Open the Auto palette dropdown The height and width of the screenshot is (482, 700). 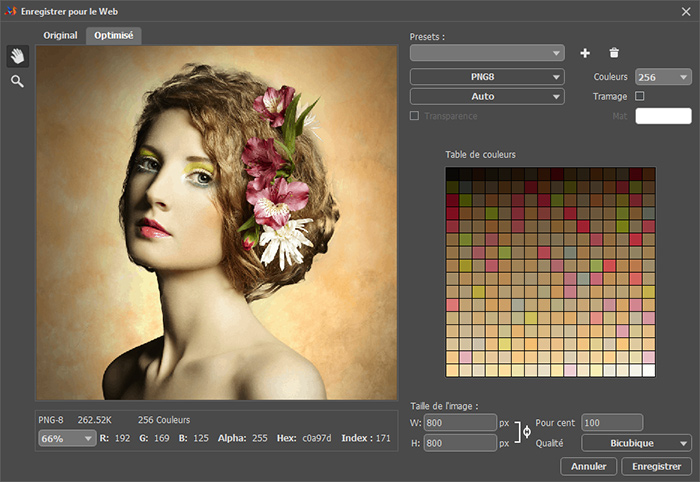point(487,96)
